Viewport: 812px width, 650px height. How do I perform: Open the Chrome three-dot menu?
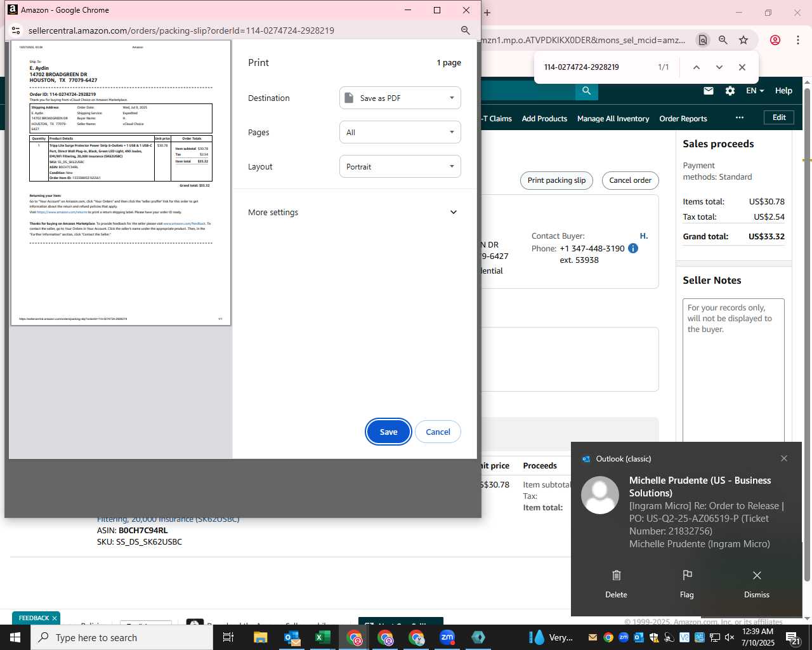click(797, 40)
